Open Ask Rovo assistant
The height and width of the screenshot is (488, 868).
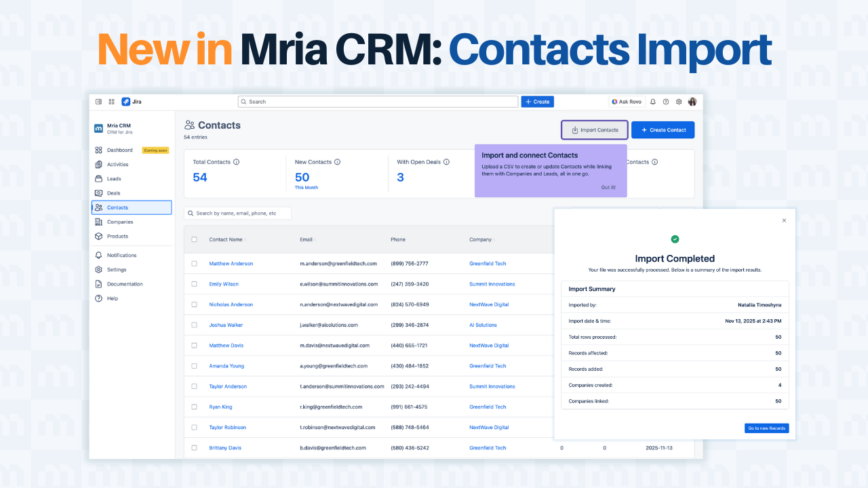(627, 102)
